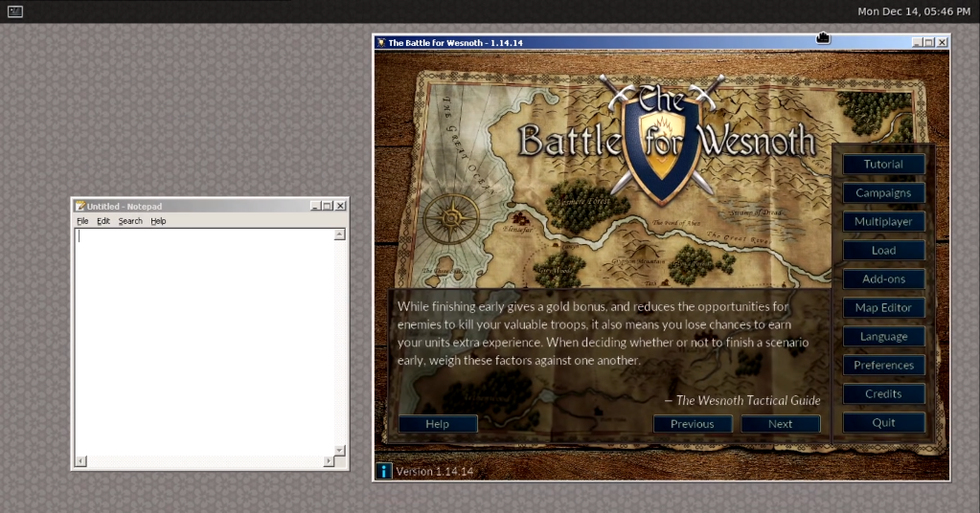Open Notepad's Help menu

(x=158, y=221)
